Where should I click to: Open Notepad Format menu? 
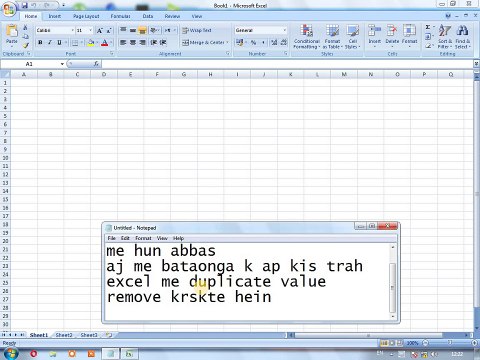pyautogui.click(x=143, y=238)
